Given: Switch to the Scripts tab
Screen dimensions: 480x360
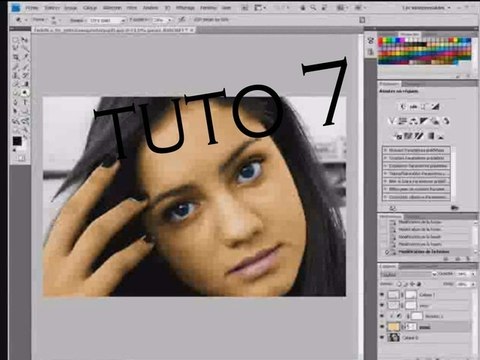Looking at the screenshot, I should [x=412, y=216].
